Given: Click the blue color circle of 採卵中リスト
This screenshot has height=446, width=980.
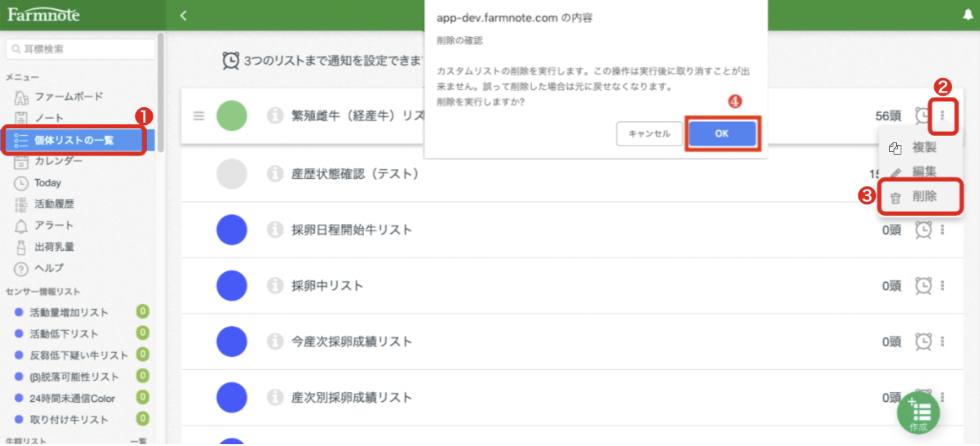Looking at the screenshot, I should [x=232, y=286].
